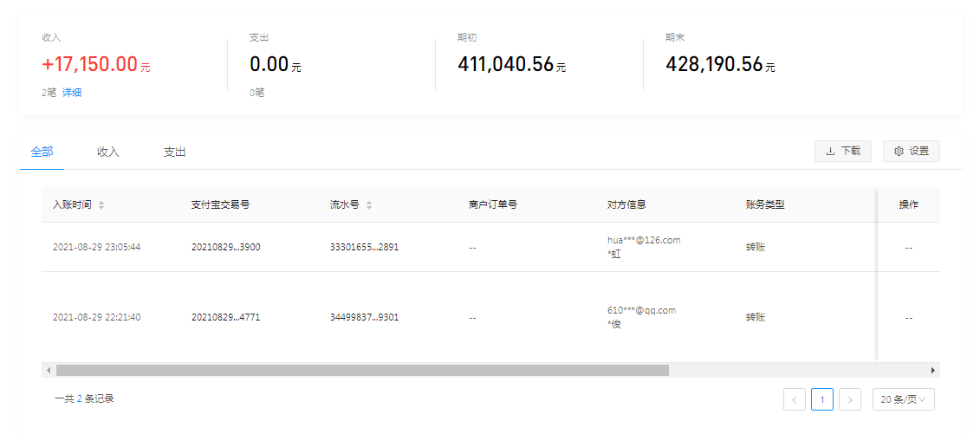Image resolution: width=980 pixels, height=434 pixels.
Task: Click the 账务类型 column header
Action: (x=765, y=205)
